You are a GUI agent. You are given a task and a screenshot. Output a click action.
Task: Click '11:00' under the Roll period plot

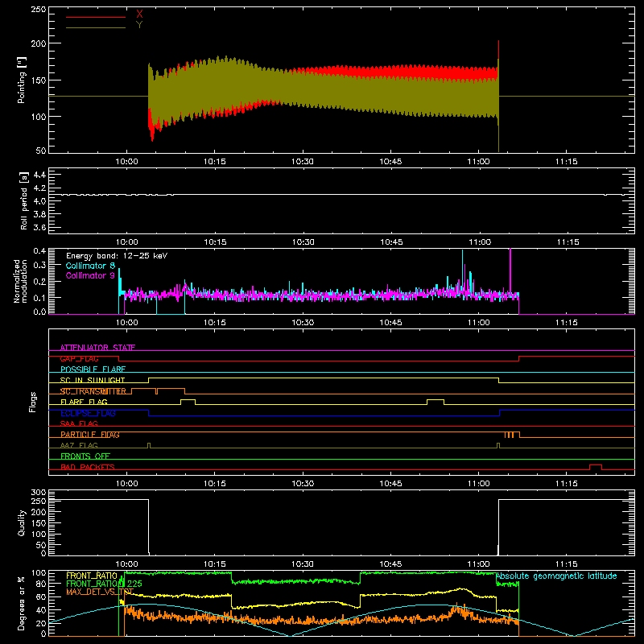pyautogui.click(x=480, y=242)
